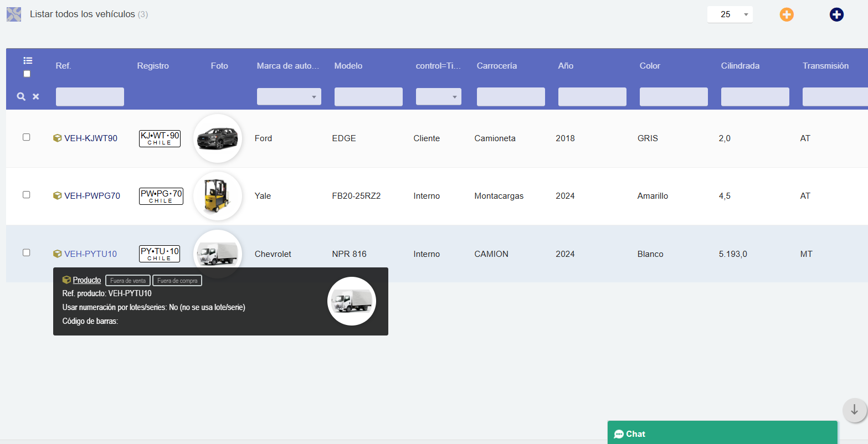Clear filters using the X icon

pyautogui.click(x=35, y=96)
